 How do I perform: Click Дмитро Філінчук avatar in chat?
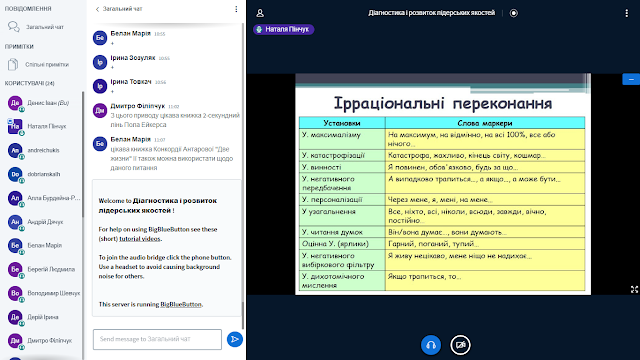tap(100, 110)
